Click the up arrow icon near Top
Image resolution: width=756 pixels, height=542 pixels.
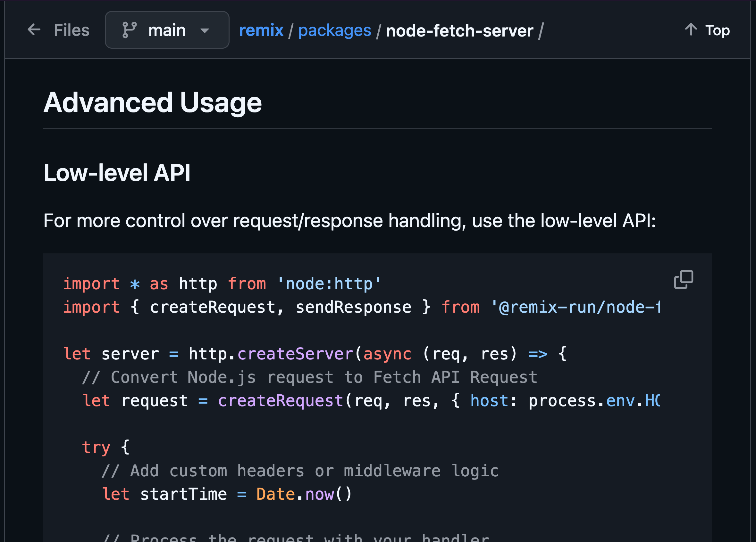[x=691, y=30]
